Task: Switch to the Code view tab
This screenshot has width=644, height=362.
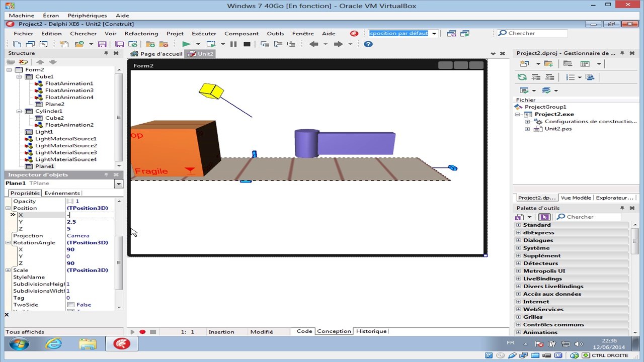Action: (x=304, y=331)
